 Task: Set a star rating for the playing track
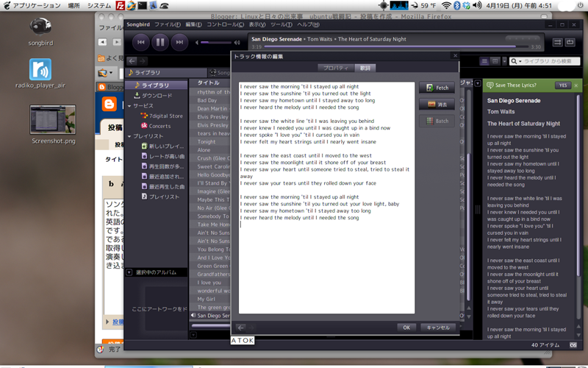tap(523, 39)
